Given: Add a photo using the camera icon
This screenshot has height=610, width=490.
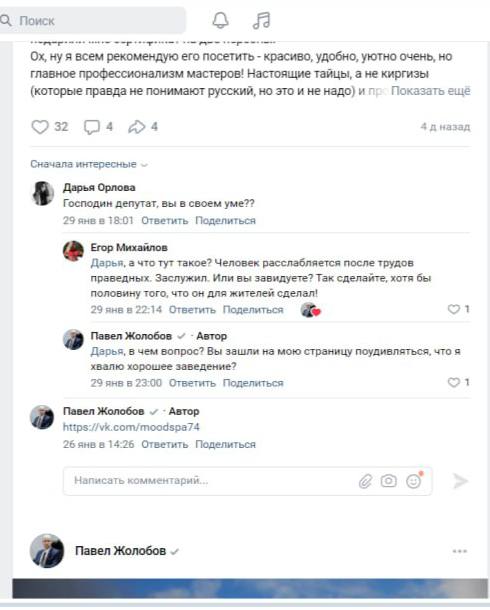Looking at the screenshot, I should pos(388,481).
